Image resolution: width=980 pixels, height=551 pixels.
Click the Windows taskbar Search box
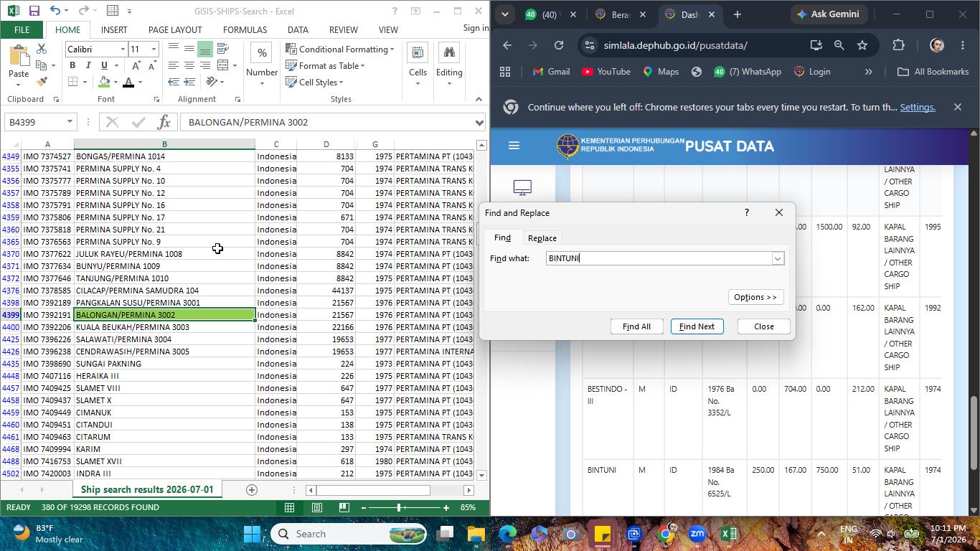(349, 534)
